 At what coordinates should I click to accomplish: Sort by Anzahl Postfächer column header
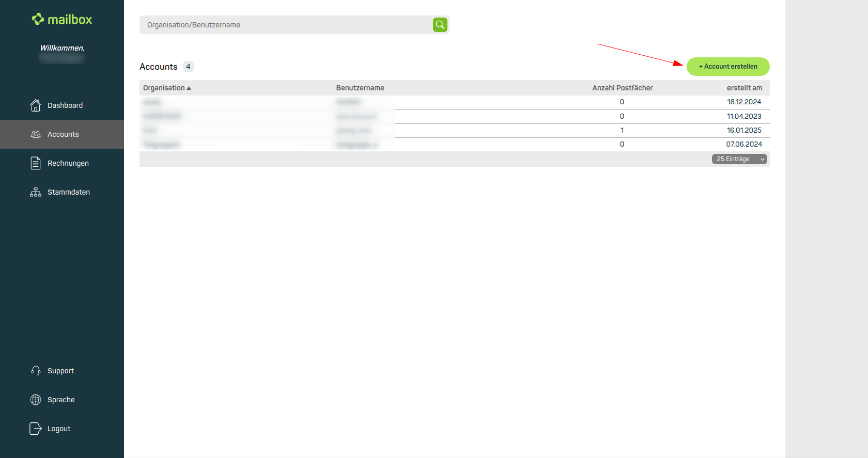[x=622, y=88]
